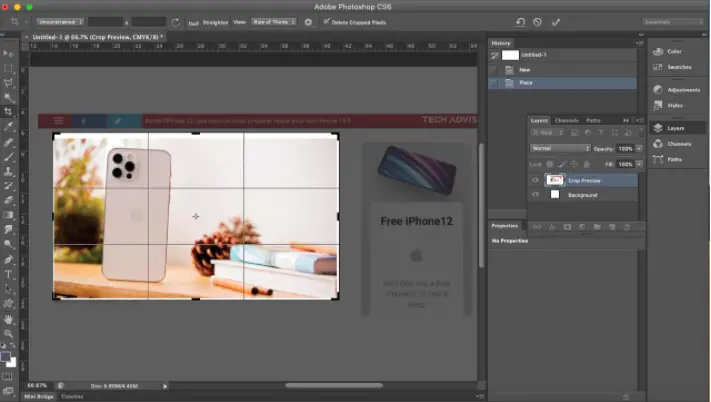Hide the Background layer

(536, 194)
